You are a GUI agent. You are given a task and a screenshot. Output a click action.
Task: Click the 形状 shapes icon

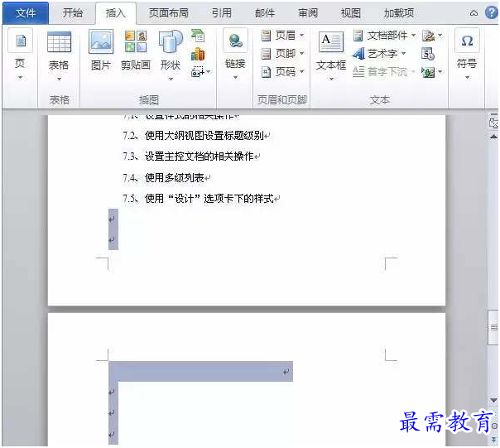171,41
